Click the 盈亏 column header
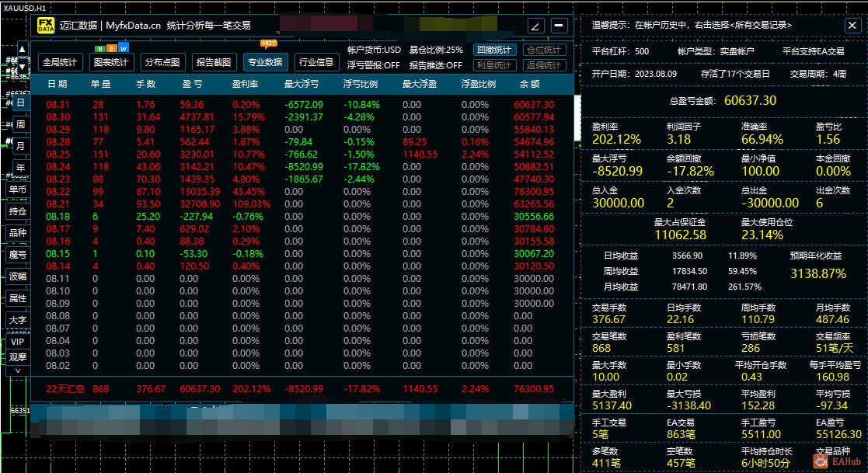Viewport: 868px width, 473px height. click(x=192, y=84)
